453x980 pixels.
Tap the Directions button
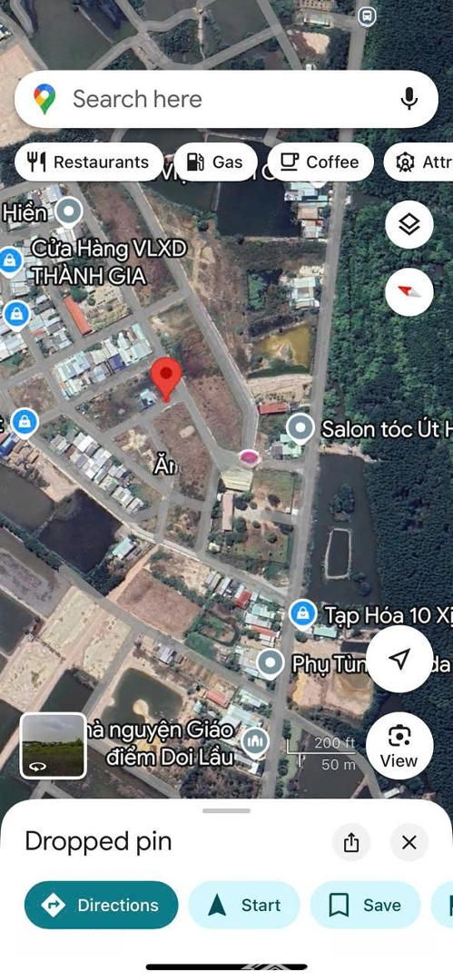(x=102, y=905)
